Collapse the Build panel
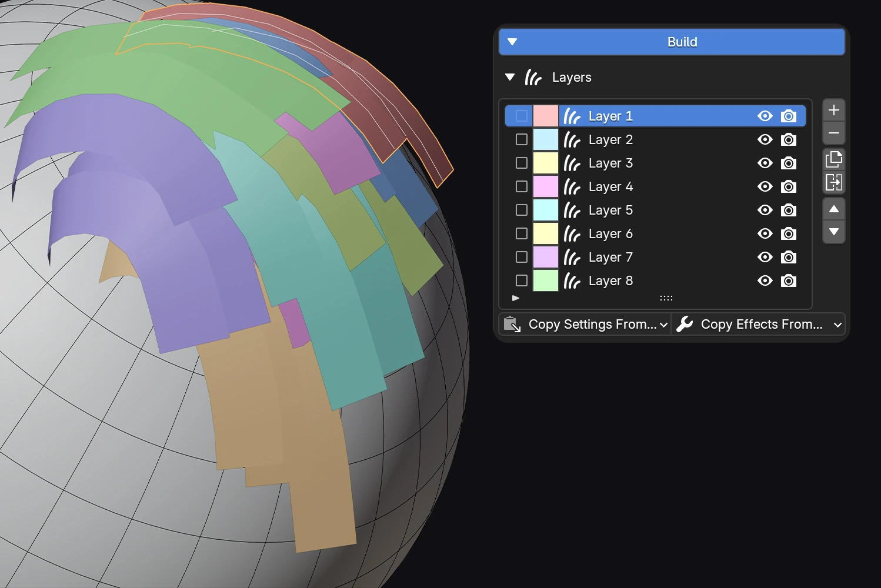881x588 pixels. 512,42
